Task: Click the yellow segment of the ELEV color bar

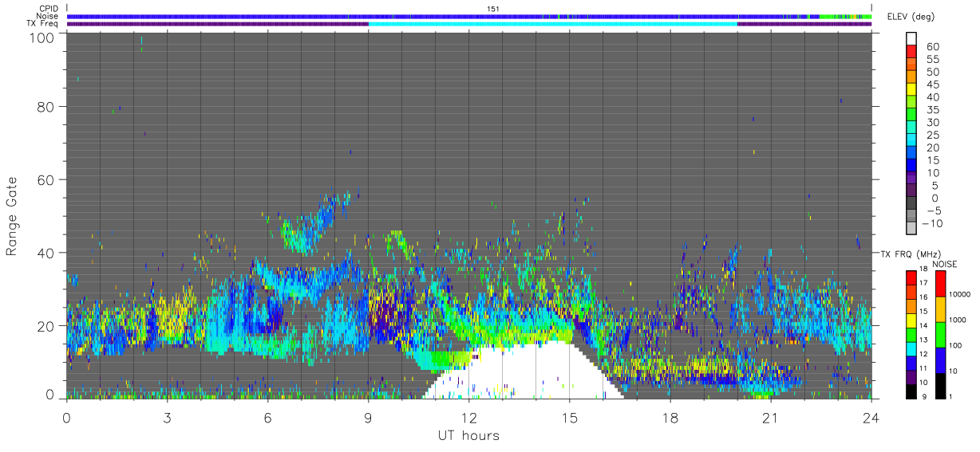Action: [913, 88]
